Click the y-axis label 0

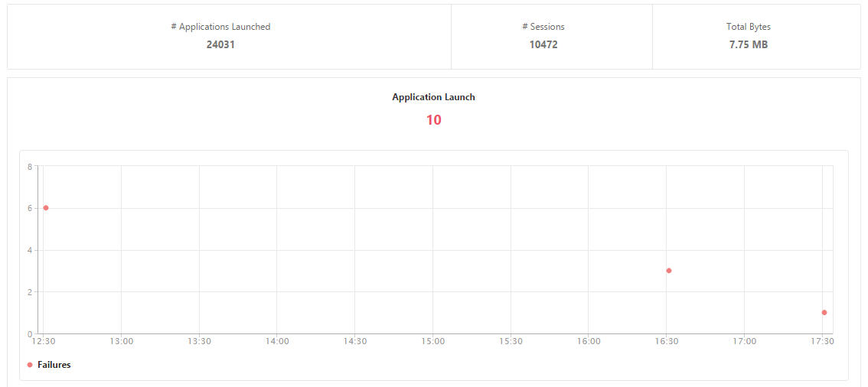coord(29,334)
